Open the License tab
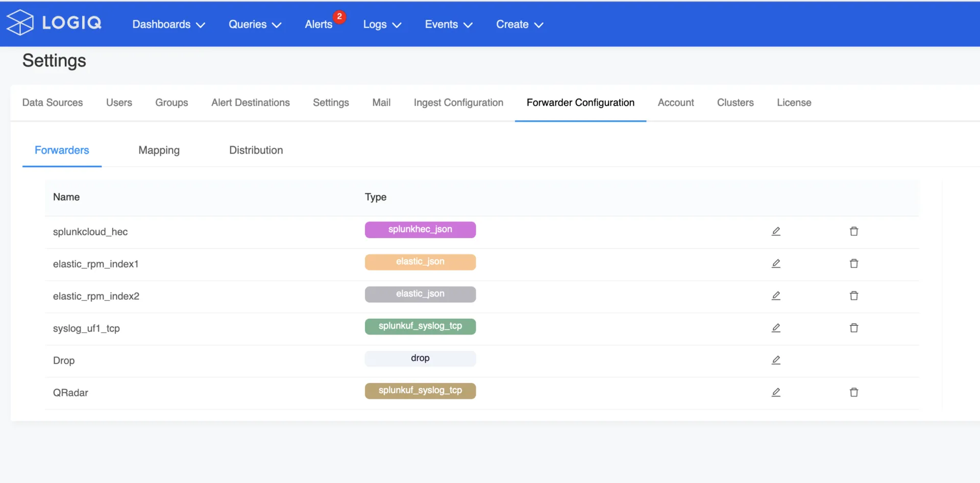 click(794, 103)
